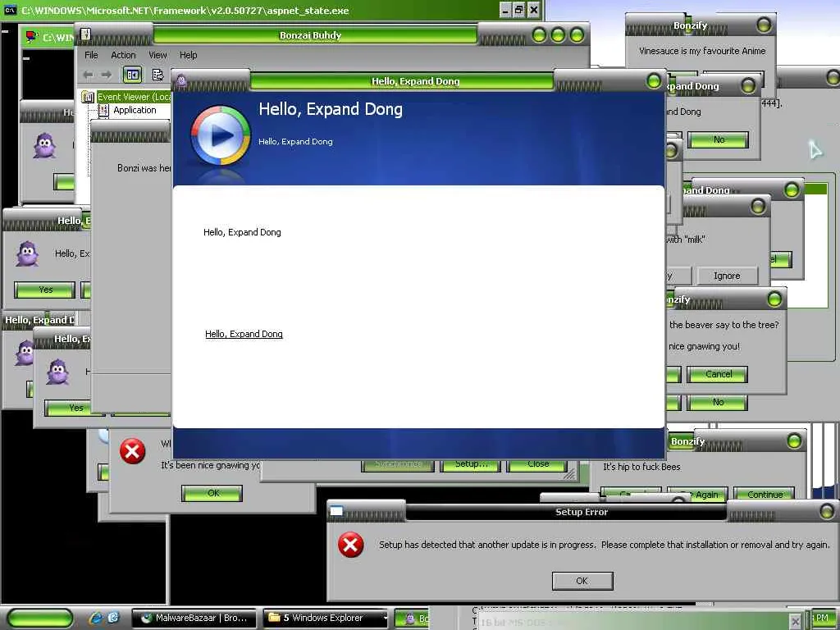The height and width of the screenshot is (630, 840).
Task: Close the Setup Error dialog via its orb button
Action: (827, 510)
